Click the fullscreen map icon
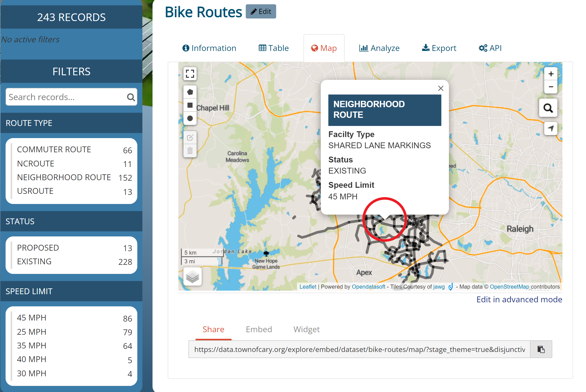 pyautogui.click(x=190, y=74)
